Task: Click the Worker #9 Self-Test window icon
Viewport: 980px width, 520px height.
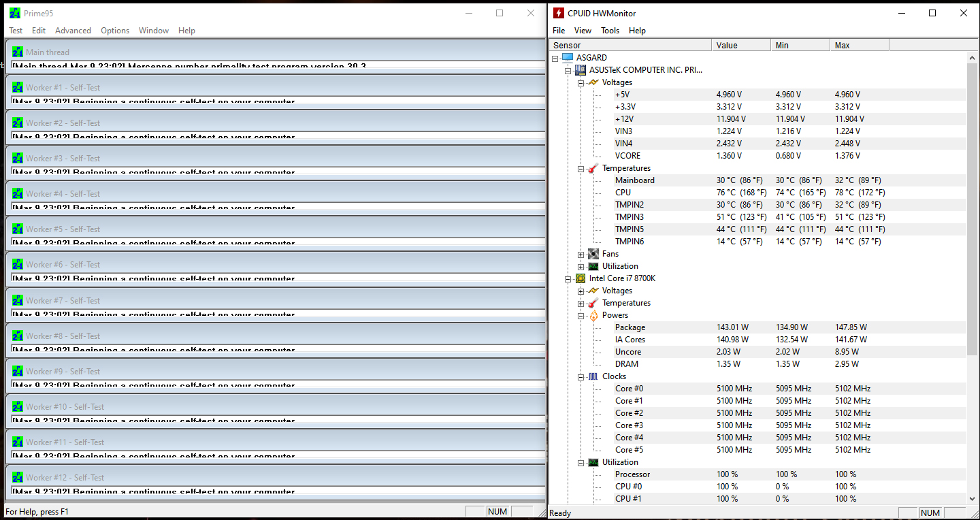Action: (18, 371)
